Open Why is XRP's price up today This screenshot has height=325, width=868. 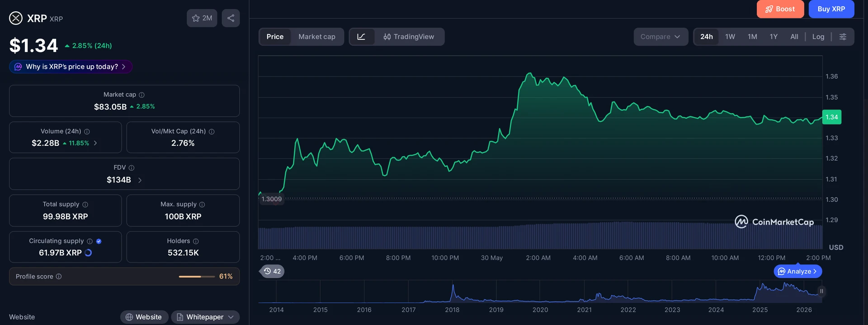tap(71, 67)
